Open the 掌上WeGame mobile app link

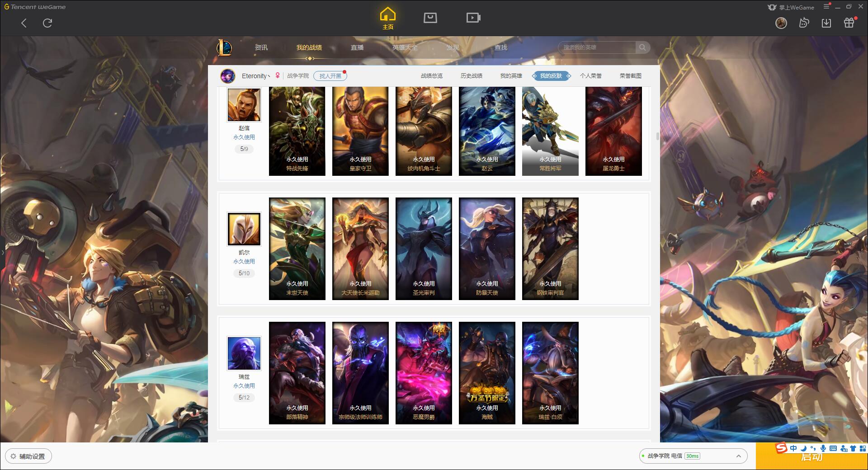point(791,7)
